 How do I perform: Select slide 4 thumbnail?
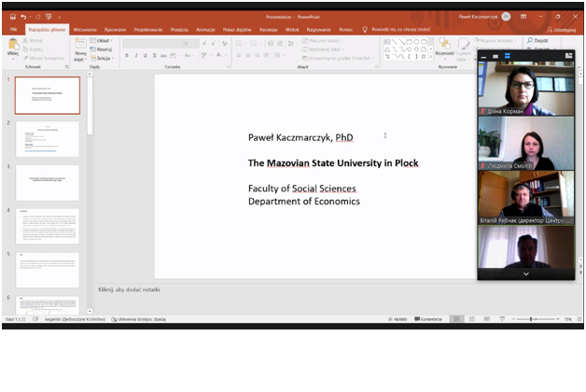click(x=47, y=227)
